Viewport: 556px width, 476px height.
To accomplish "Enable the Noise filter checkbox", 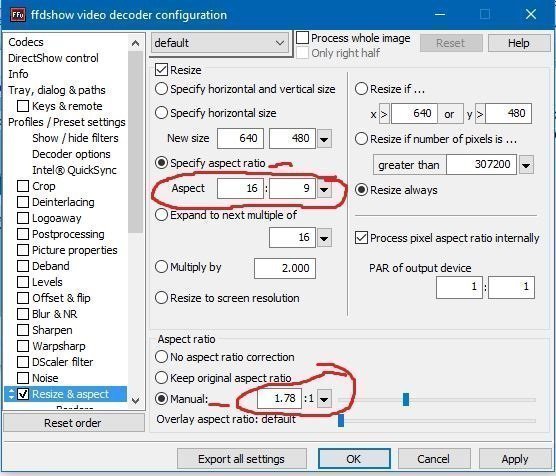I will pyautogui.click(x=23, y=378).
